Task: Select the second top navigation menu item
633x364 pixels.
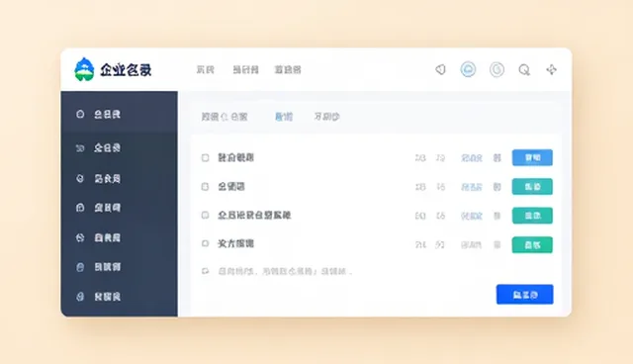Action: coord(245,70)
